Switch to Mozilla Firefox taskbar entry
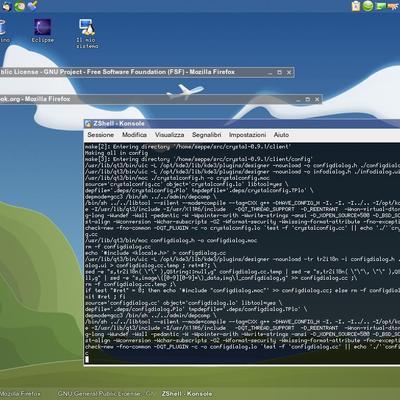The image size is (400, 400). pos(21,394)
